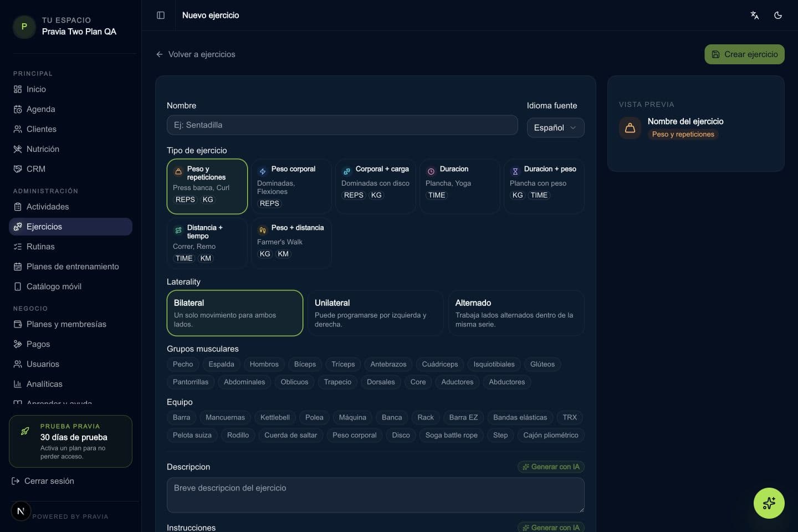Select Unilateral laterality option
The width and height of the screenshot is (798, 532).
(x=376, y=313)
